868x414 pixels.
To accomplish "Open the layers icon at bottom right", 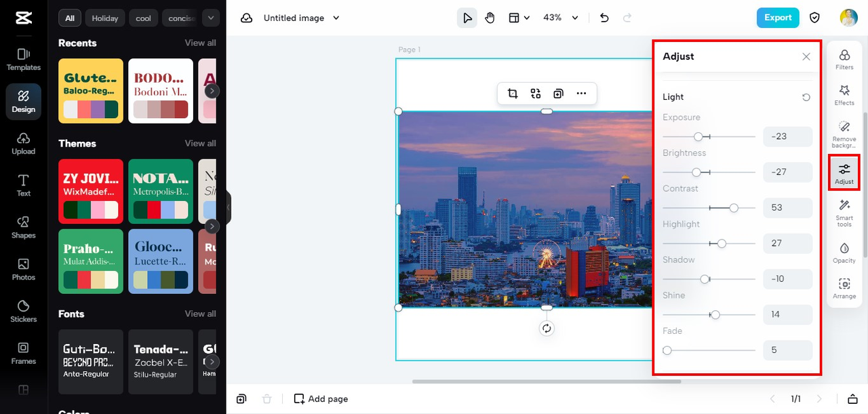I will 853,399.
